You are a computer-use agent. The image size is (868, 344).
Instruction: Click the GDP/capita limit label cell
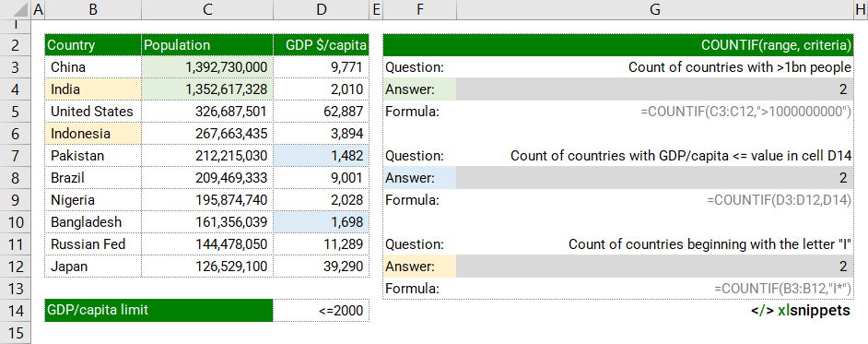[158, 310]
